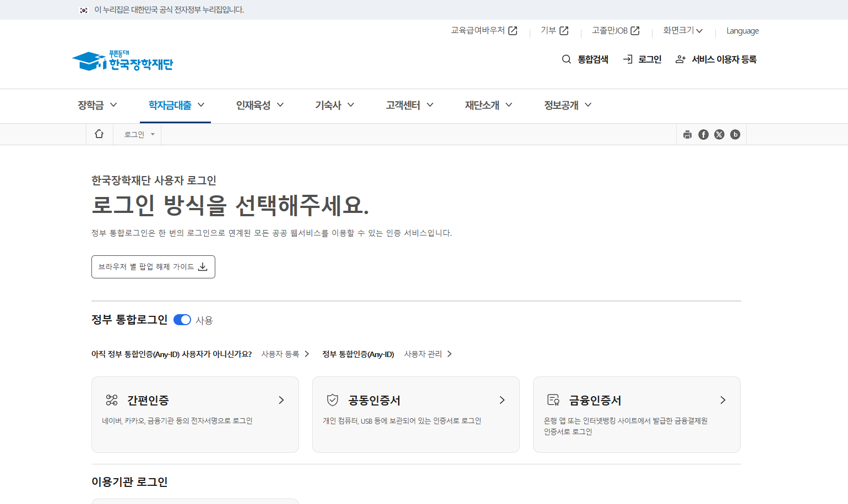Screen dimensions: 848x504
Task: Expand the 장학금 menu
Action: pos(97,105)
